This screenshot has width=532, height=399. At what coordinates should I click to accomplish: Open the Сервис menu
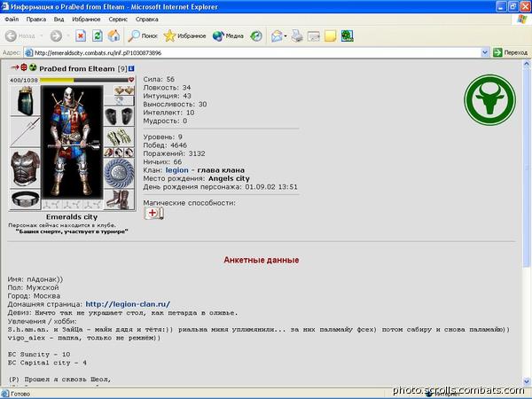tap(118, 20)
